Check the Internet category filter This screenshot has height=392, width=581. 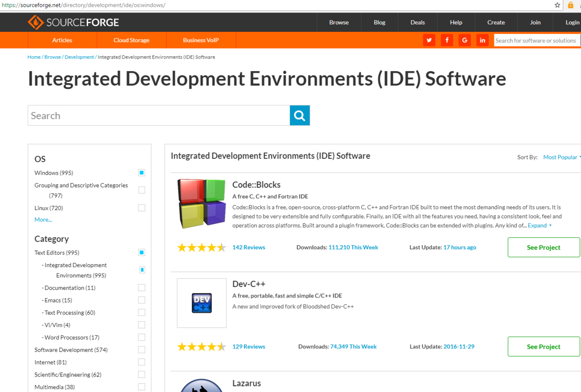click(141, 362)
